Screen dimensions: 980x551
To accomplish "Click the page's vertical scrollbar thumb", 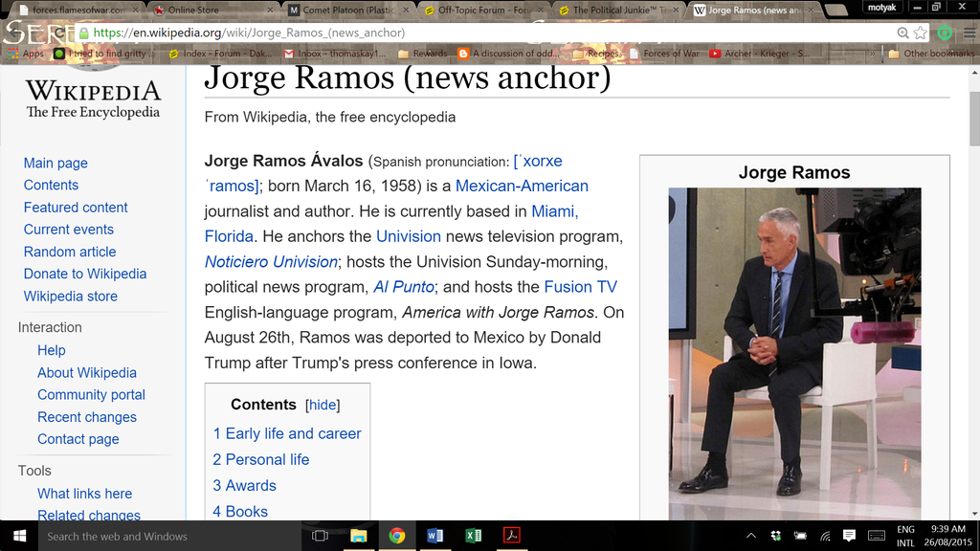I will click(x=974, y=119).
